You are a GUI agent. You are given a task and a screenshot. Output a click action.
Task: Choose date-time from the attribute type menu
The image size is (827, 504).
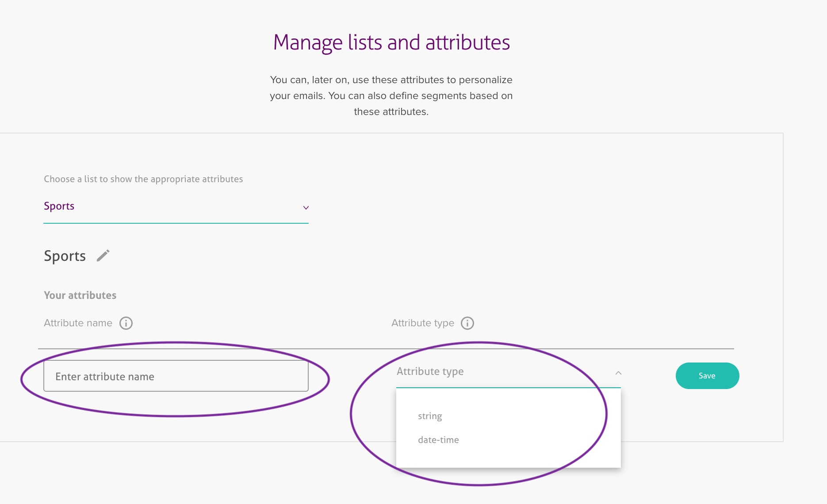pos(438,440)
